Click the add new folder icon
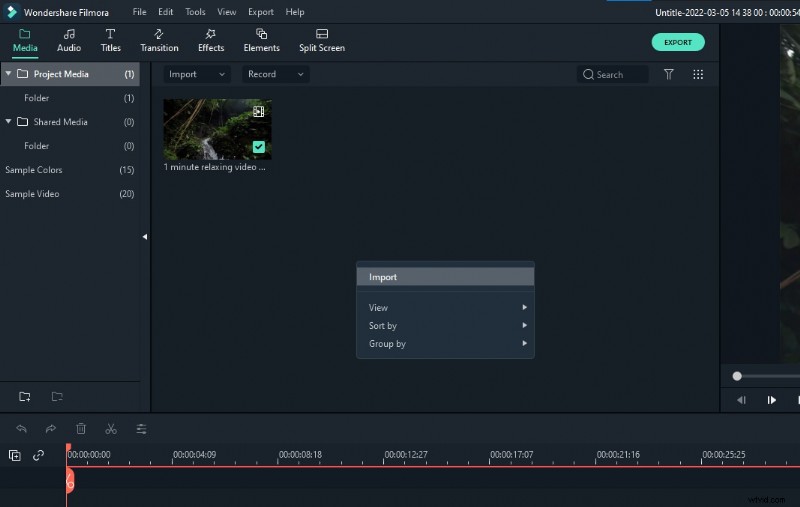 24,397
